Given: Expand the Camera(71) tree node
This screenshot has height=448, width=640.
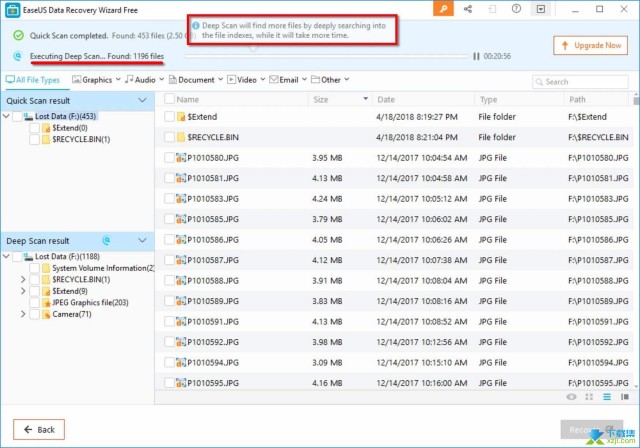Looking at the screenshot, I should click(23, 314).
